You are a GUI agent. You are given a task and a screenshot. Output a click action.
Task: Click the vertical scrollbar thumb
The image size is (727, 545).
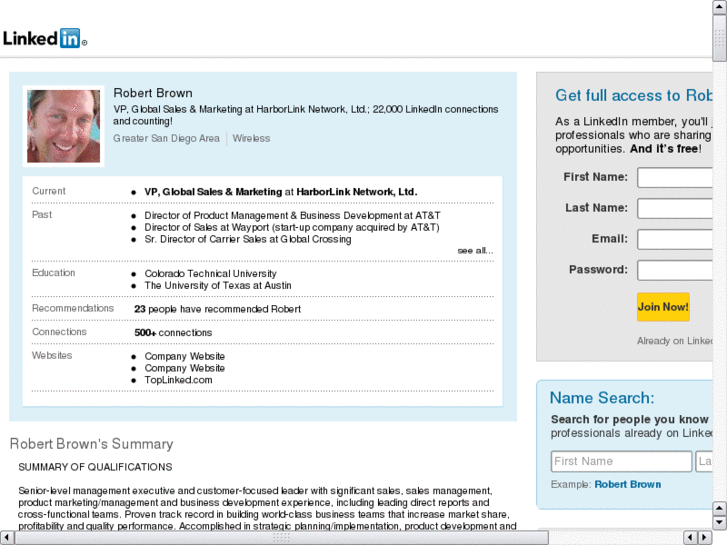click(720, 38)
